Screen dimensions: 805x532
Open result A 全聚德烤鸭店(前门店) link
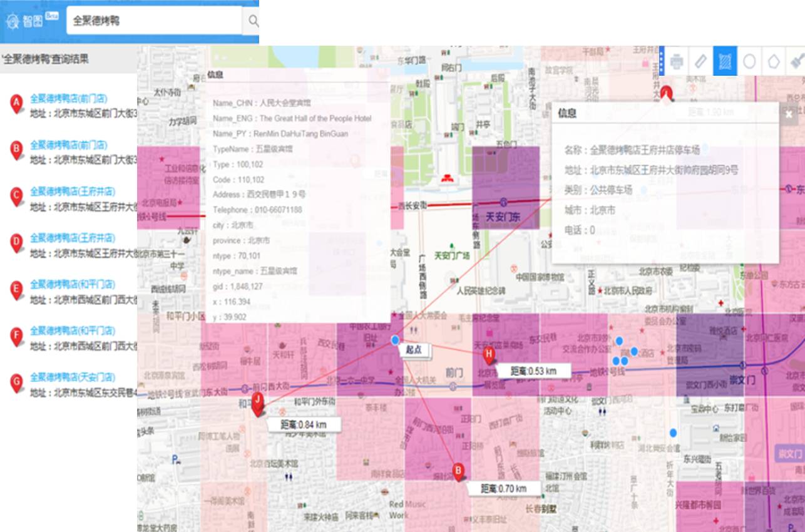pyautogui.click(x=69, y=98)
